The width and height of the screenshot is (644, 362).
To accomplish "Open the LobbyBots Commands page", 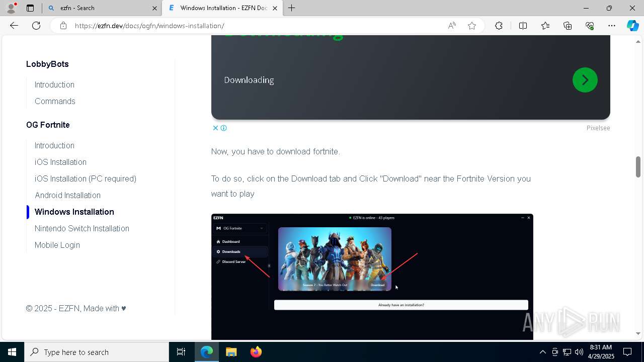I will 55,101.
